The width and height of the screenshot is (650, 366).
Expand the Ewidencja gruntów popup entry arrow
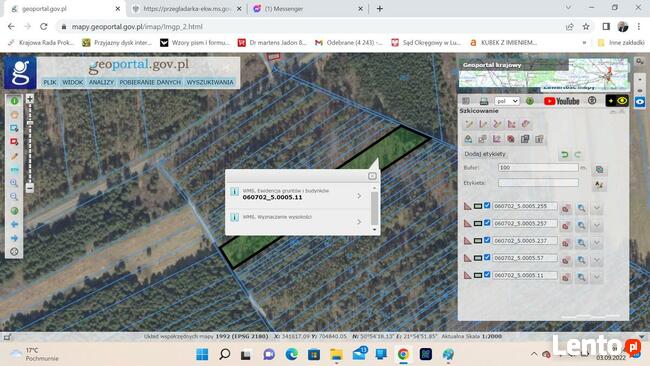(x=359, y=196)
